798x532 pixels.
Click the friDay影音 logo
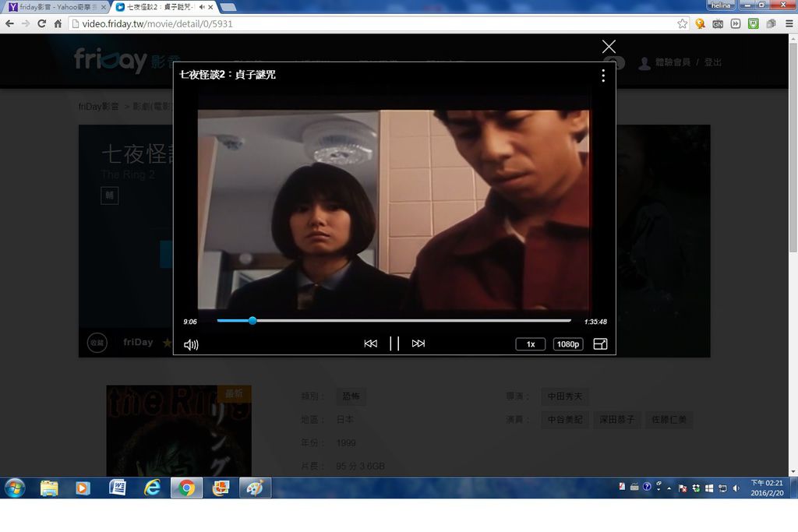point(127,60)
